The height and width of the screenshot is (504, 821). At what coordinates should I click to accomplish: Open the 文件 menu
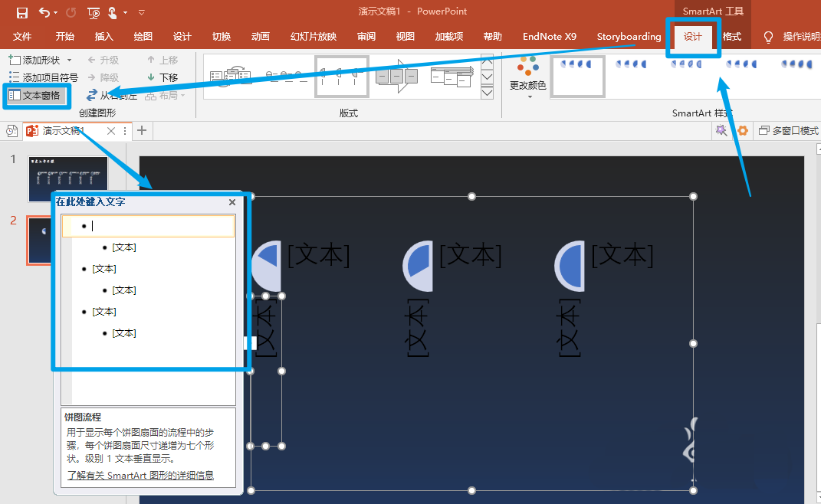click(x=22, y=36)
